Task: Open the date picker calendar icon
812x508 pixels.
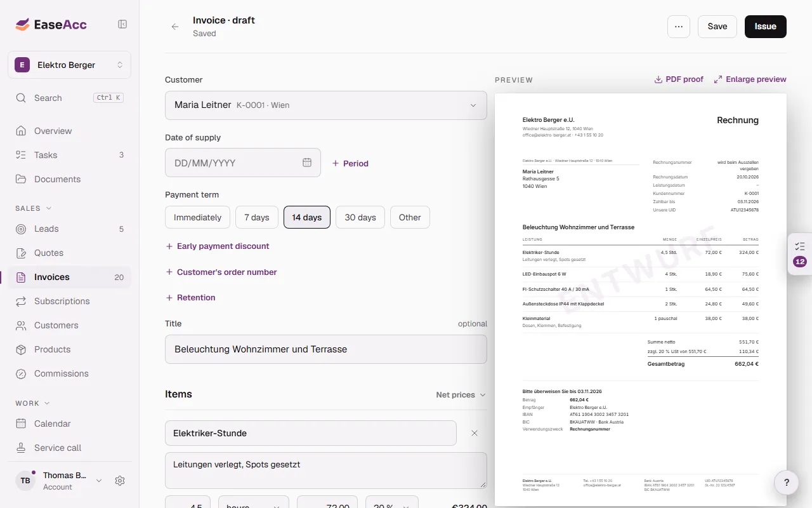Action: 307,163
